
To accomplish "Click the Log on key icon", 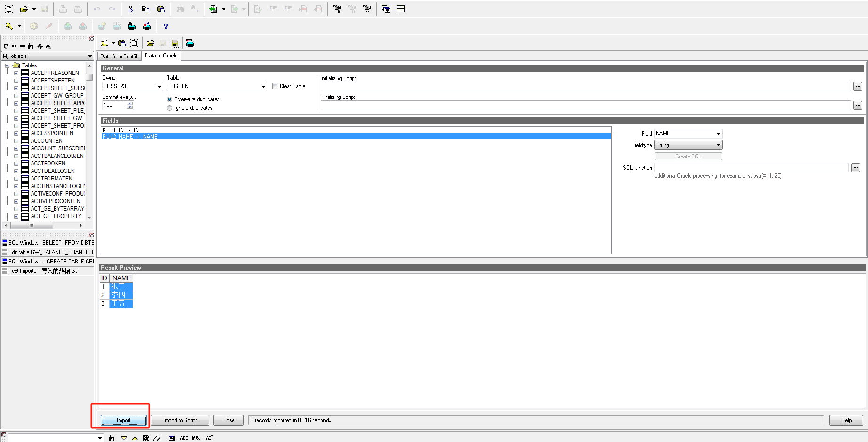I will (x=9, y=26).
